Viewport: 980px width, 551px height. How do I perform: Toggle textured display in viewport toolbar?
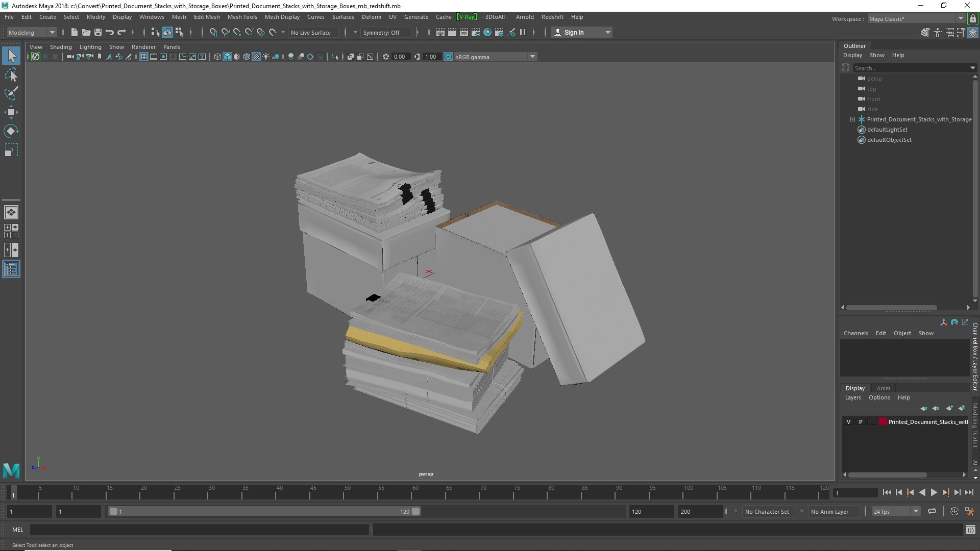[x=256, y=57]
